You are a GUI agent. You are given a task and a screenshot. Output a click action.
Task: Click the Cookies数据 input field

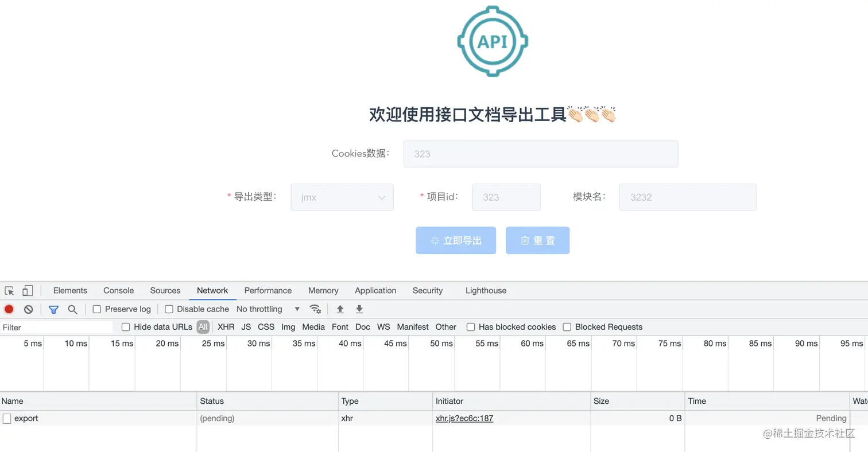coord(541,154)
